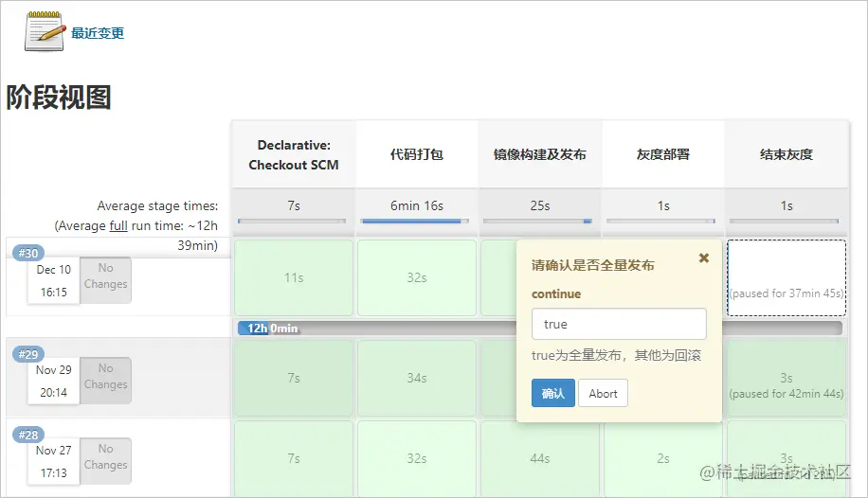
Task: Abort the paused deployment
Action: pyautogui.click(x=603, y=393)
